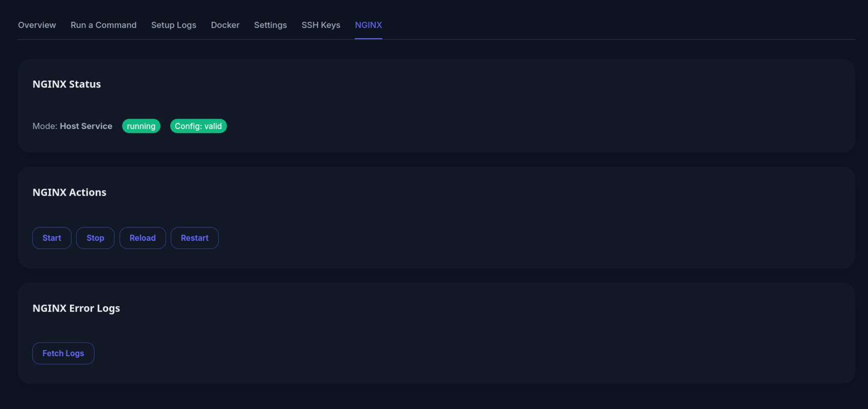Click the Config: valid badge
Viewport: 868px width, 409px height.
coord(198,126)
